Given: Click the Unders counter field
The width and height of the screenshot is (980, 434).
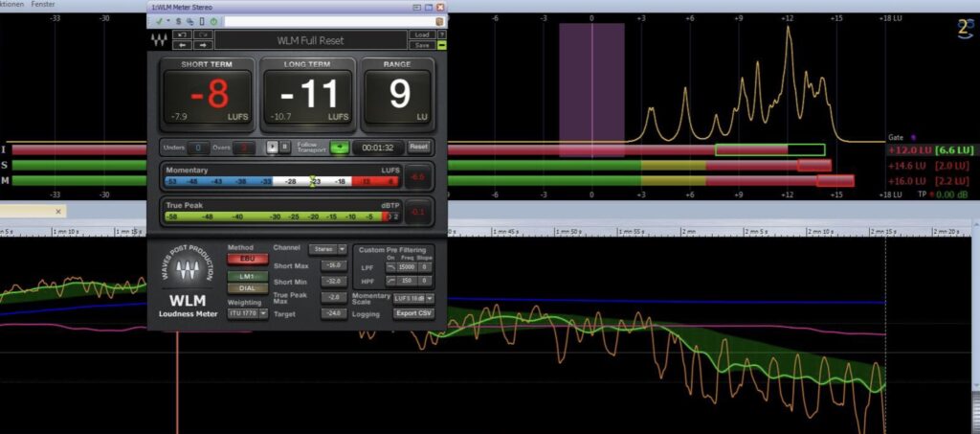Looking at the screenshot, I should click(x=198, y=148).
